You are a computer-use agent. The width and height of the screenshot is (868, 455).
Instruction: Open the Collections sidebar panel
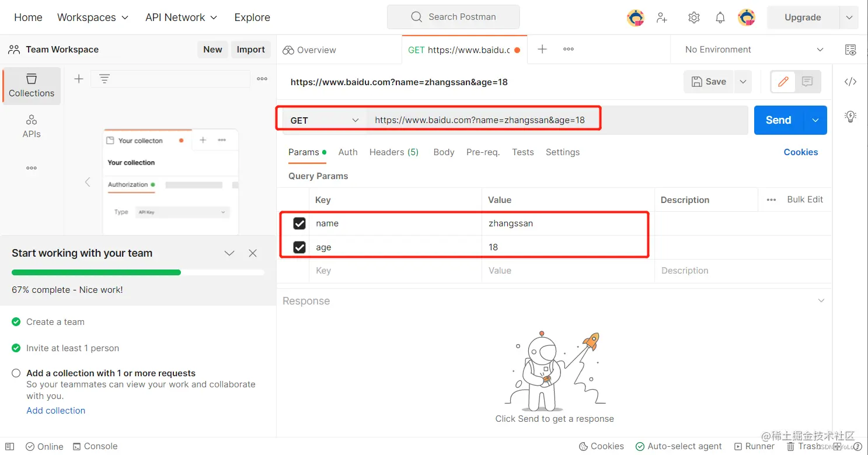click(32, 86)
